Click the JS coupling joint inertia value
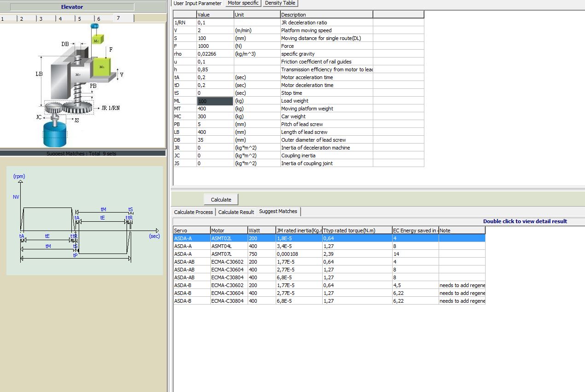 pos(215,163)
